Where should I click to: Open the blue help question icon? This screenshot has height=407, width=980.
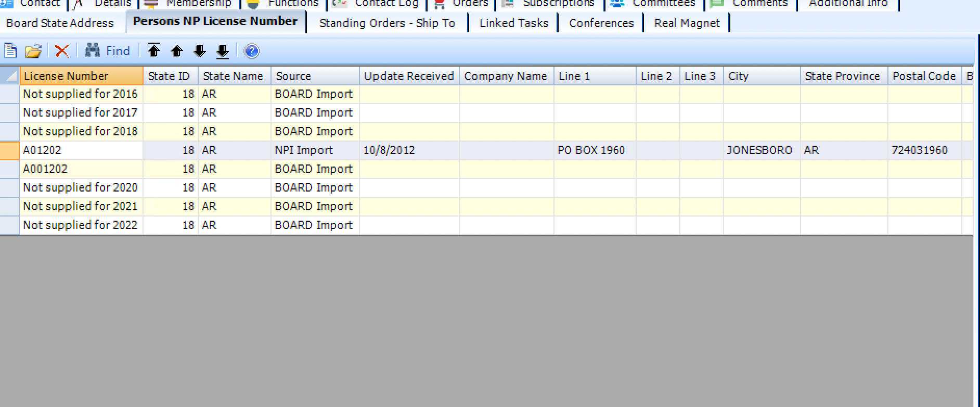pos(251,51)
